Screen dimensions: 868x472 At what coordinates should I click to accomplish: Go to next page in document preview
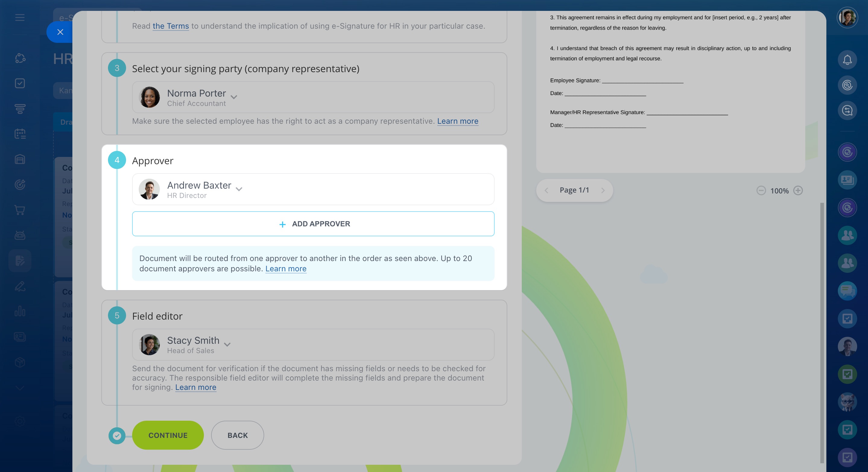point(603,190)
